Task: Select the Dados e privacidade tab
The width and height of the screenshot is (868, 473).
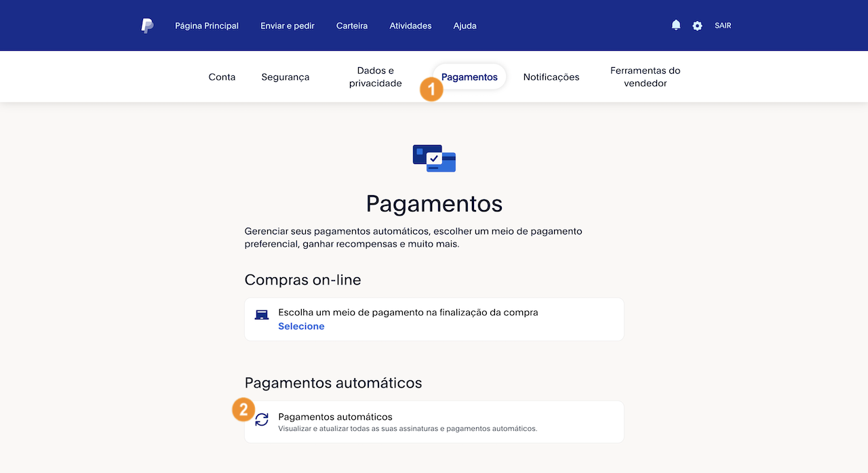Action: 375,77
